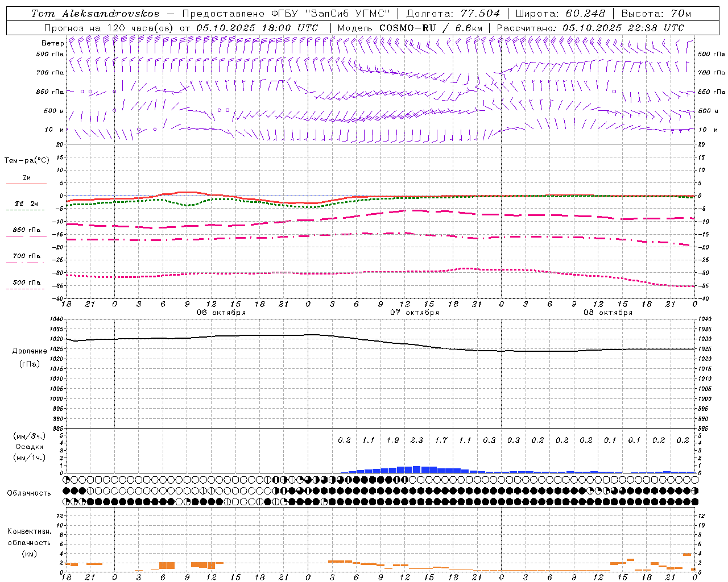Screen dimensions: 728x582
Task: Click the tallest blue precipitation bar
Action: (x=417, y=469)
